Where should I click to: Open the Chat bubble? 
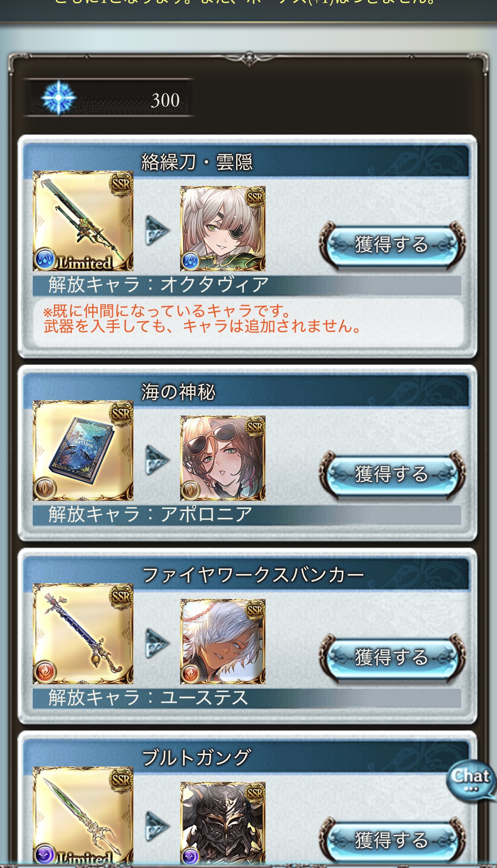tap(471, 780)
